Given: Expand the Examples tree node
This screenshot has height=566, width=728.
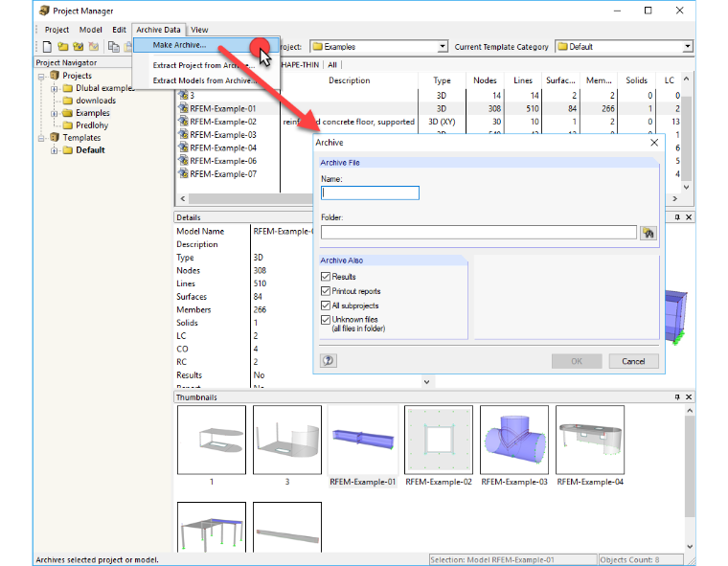Looking at the screenshot, I should pos(55,113).
